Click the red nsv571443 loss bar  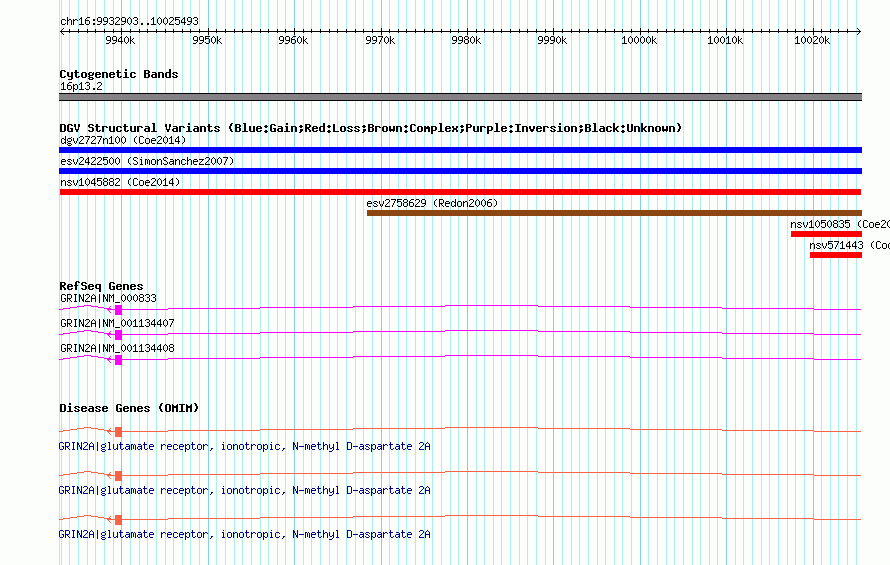pyautogui.click(x=836, y=255)
